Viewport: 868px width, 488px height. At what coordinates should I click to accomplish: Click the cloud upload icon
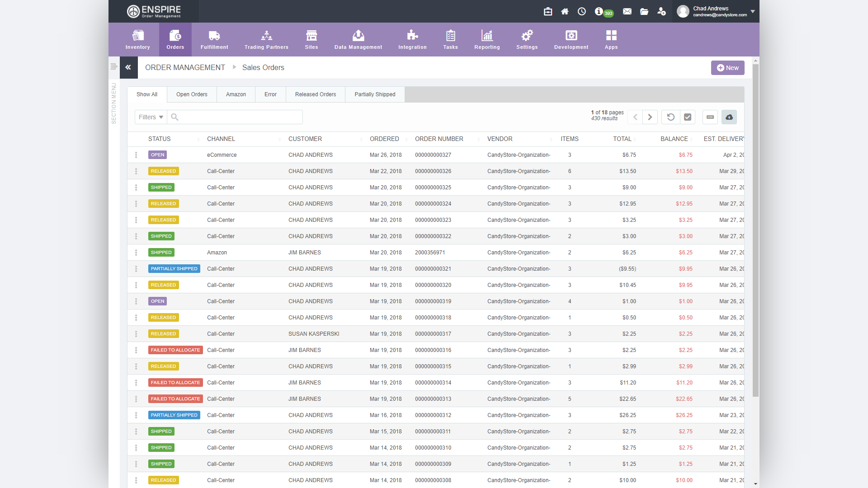coord(729,117)
